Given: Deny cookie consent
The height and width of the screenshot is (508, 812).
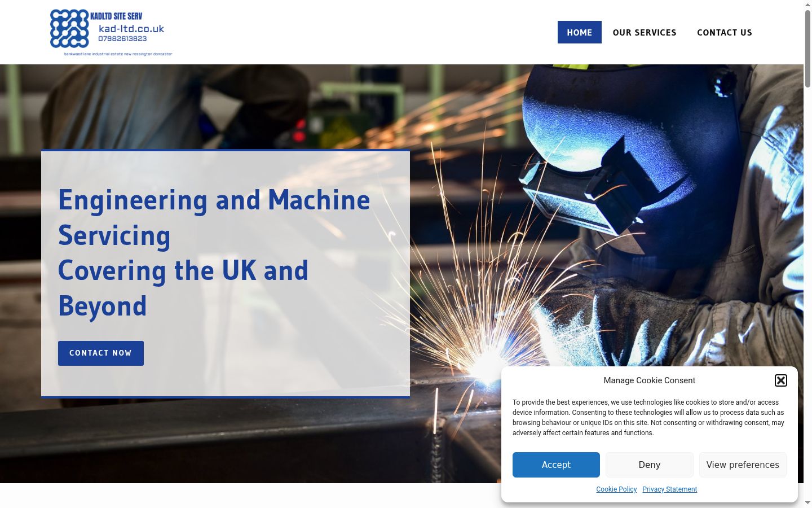Looking at the screenshot, I should (650, 465).
